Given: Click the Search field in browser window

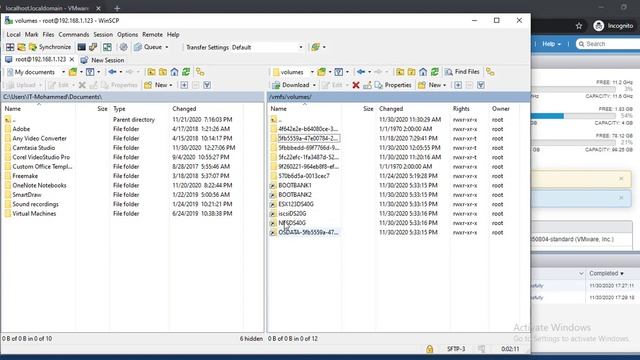Looking at the screenshot, I should pyautogui.click(x=608, y=44).
